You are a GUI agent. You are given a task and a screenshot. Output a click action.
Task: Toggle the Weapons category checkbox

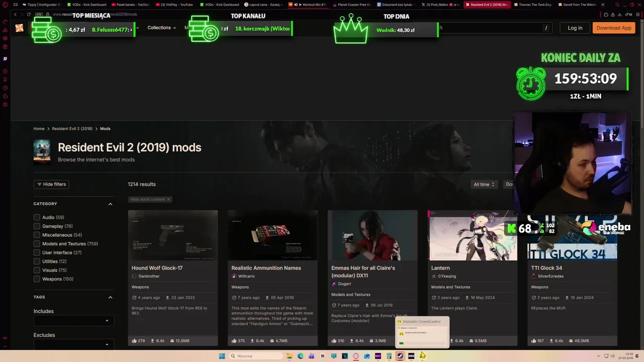point(37,279)
